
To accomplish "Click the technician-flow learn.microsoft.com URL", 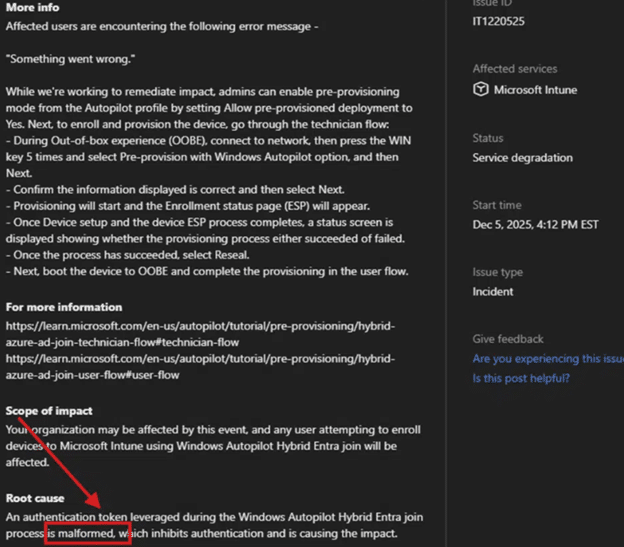I will 200,334.
